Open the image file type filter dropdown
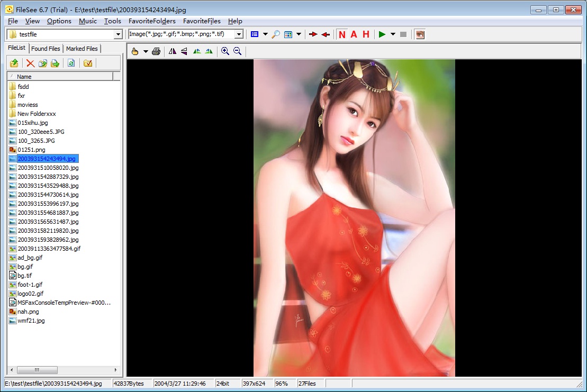The height and width of the screenshot is (392, 587). [x=239, y=34]
